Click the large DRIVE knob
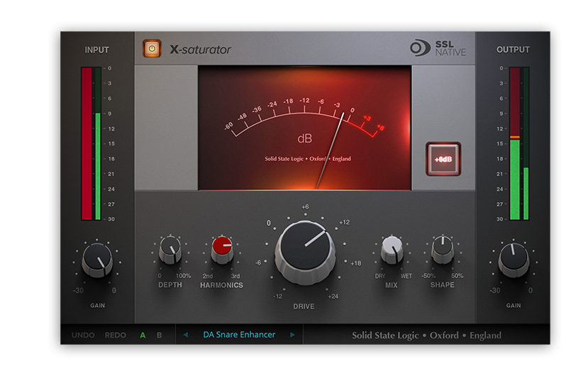This screenshot has width=588, height=371. coord(305,252)
